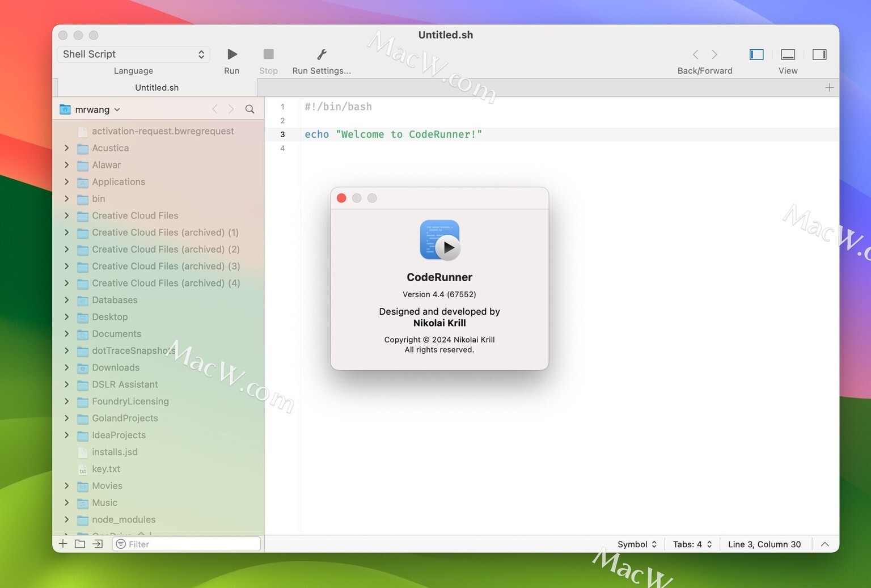This screenshot has height=588, width=871.
Task: Open Run Settings wrench icon
Action: 322,54
